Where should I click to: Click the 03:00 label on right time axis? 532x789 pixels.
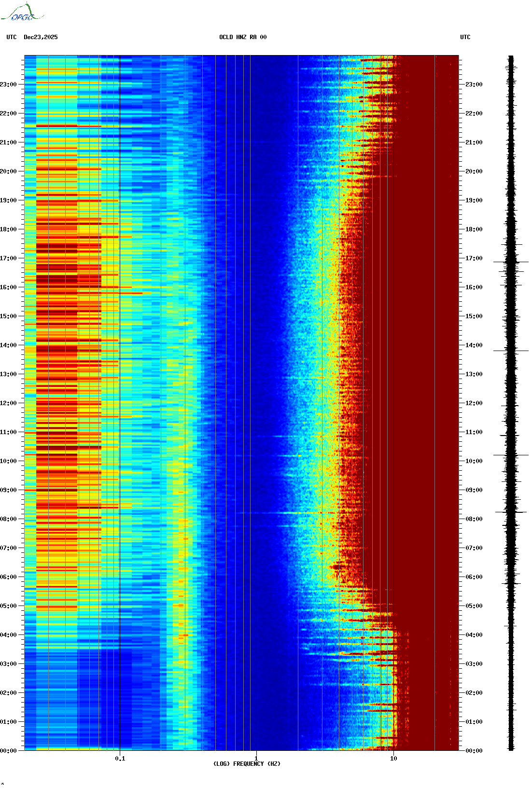click(474, 664)
